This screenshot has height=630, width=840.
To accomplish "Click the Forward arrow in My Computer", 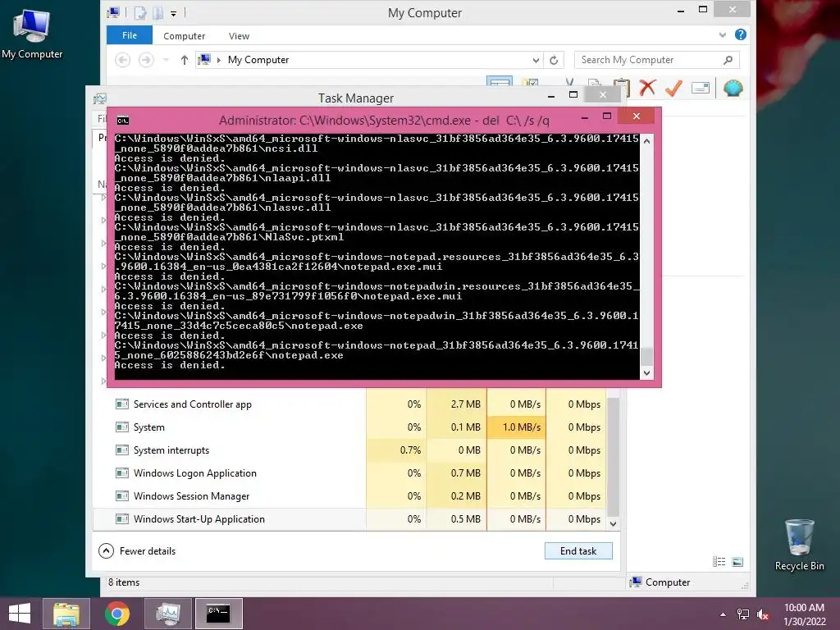I will click(x=146, y=60).
